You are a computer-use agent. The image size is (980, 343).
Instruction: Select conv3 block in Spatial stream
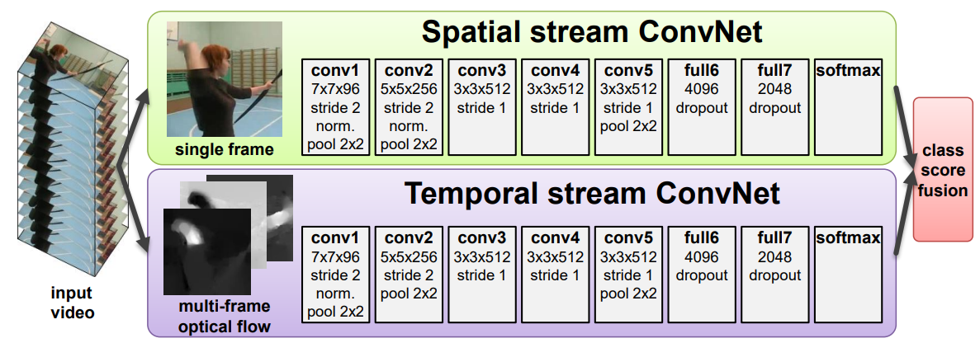[x=482, y=106]
